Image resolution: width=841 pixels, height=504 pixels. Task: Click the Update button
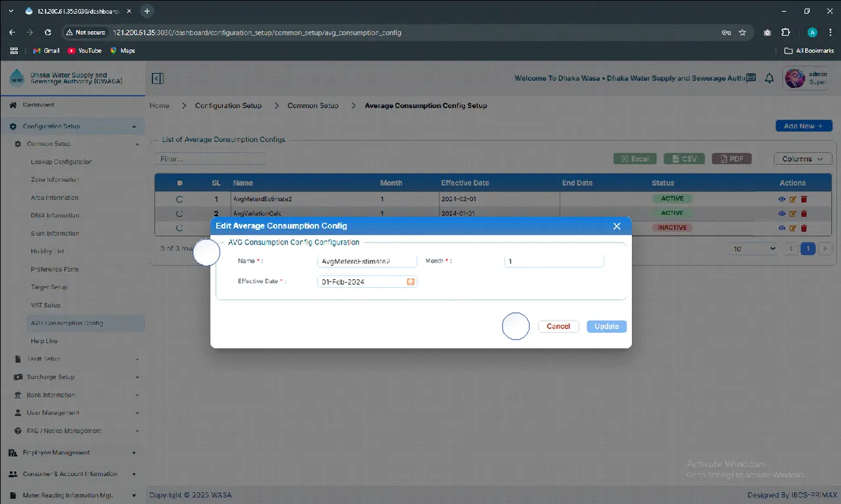click(606, 327)
